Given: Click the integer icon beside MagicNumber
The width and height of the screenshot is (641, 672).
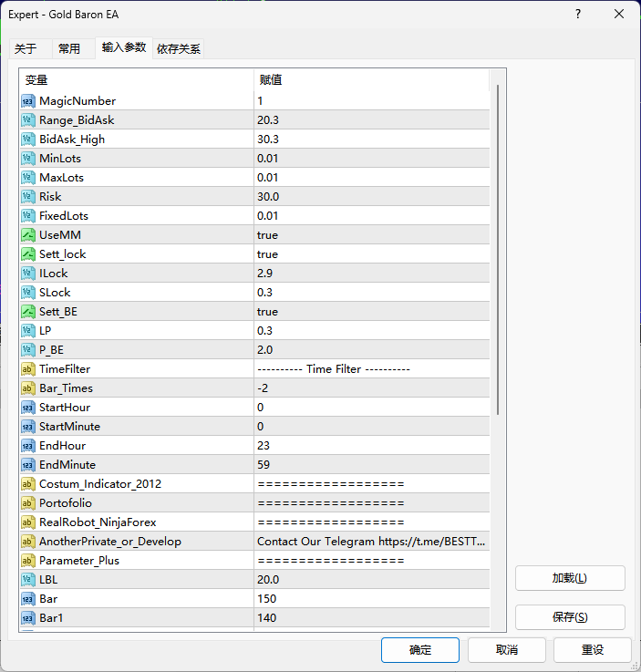Looking at the screenshot, I should (27, 101).
